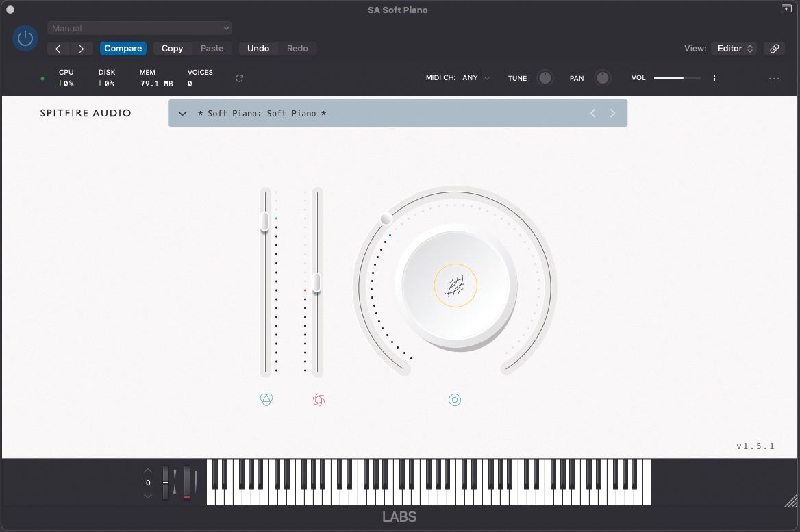This screenshot has width=800, height=532.
Task: Select the green Expression slider icon
Action: click(266, 399)
